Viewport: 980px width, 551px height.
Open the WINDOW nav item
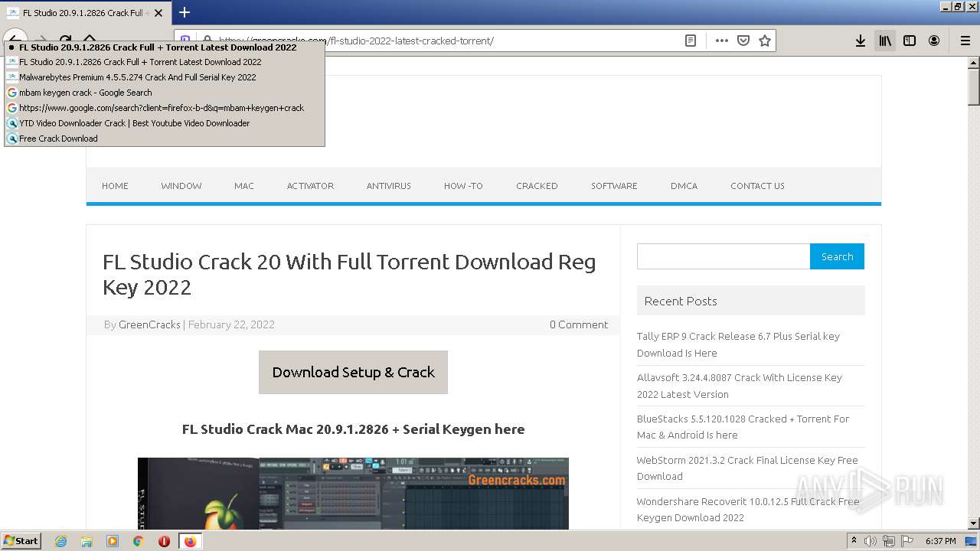181,186
